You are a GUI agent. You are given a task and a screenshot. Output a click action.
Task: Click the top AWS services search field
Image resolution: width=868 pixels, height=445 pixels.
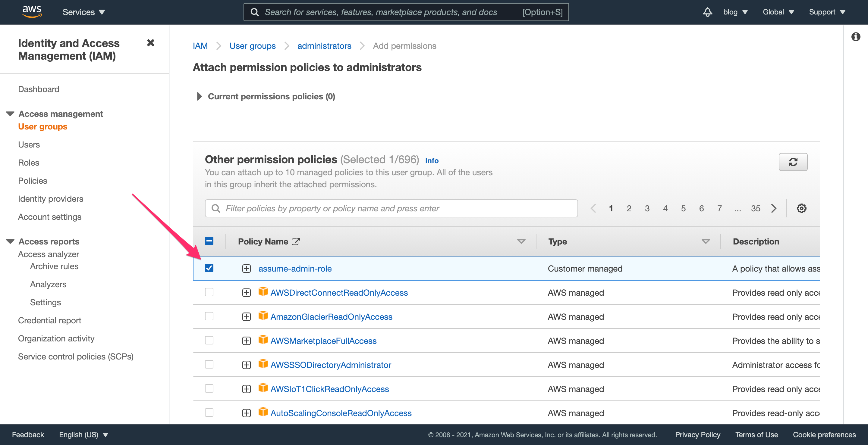406,12
